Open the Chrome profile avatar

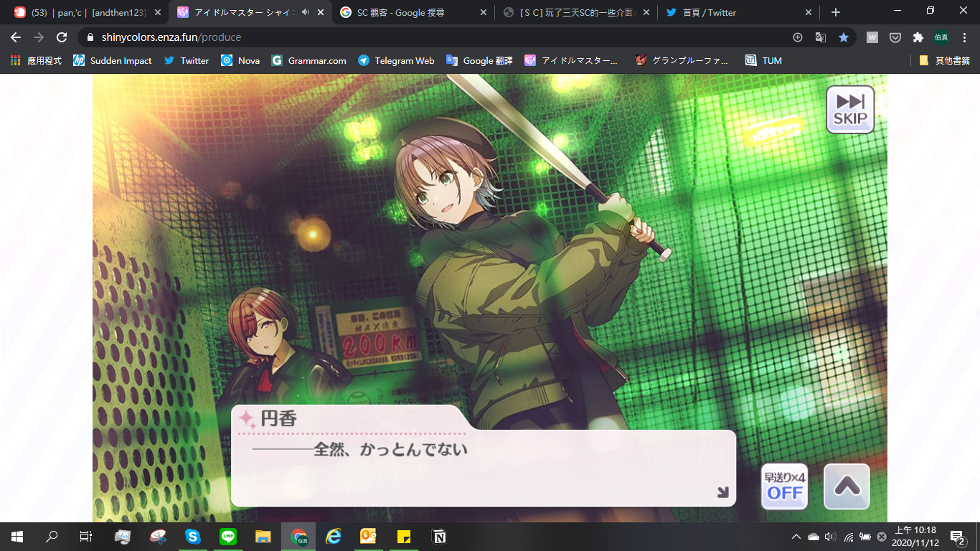pyautogui.click(x=941, y=37)
